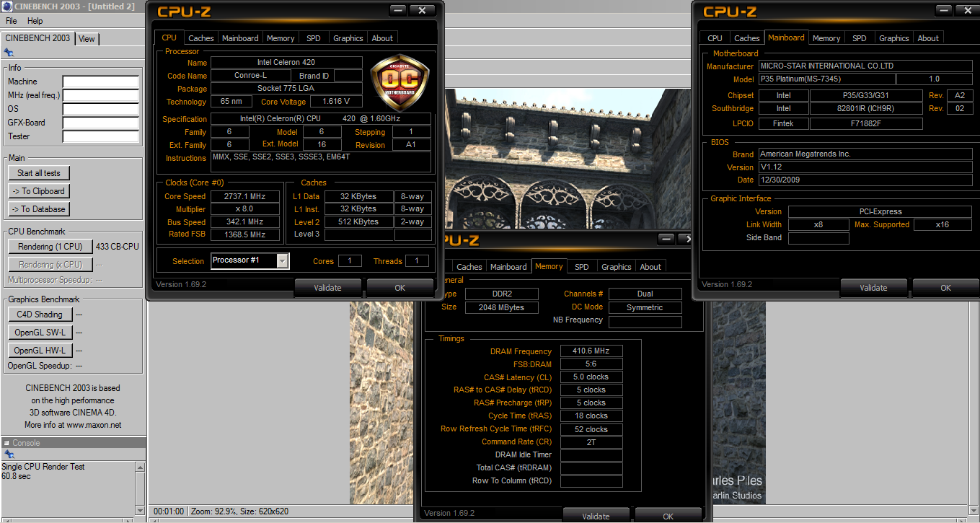Open the File menu

tap(12, 21)
